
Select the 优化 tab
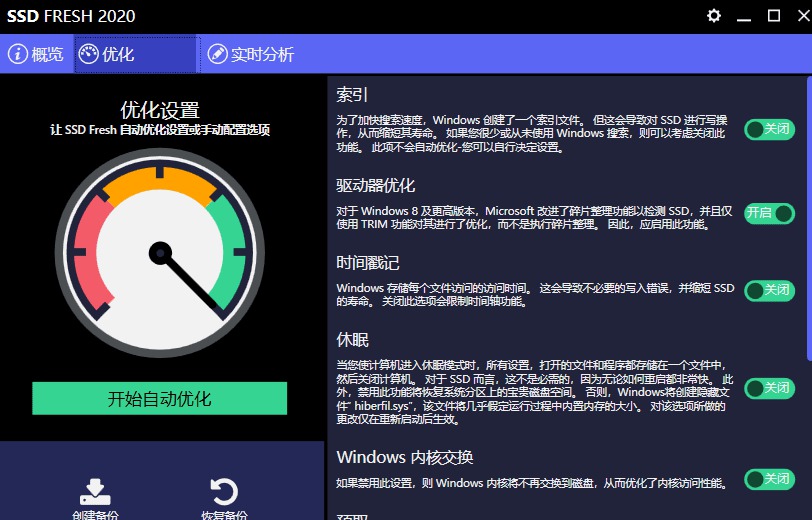tap(137, 54)
